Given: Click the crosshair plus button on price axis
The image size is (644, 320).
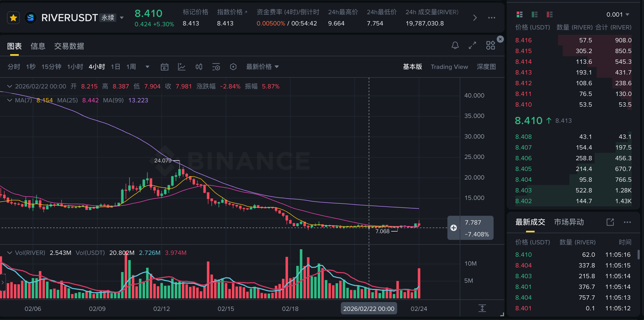Looking at the screenshot, I should pyautogui.click(x=453, y=228).
